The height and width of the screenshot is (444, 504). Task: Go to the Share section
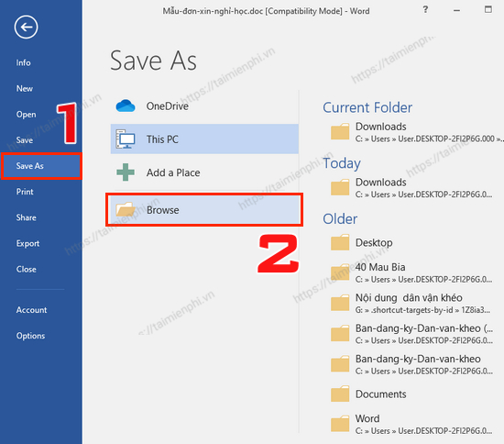[26, 217]
